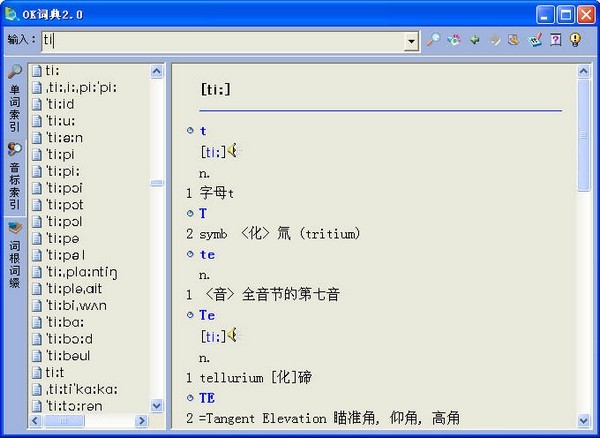Switch to the 词根词缀 sidebar tab
The image size is (600, 438).
[x=15, y=256]
